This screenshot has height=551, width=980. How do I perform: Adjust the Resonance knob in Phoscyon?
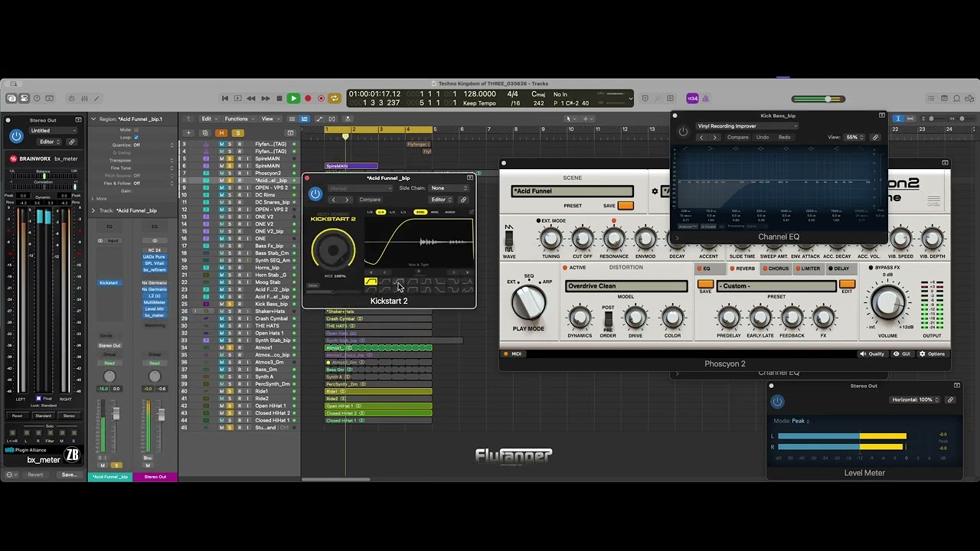tap(614, 240)
